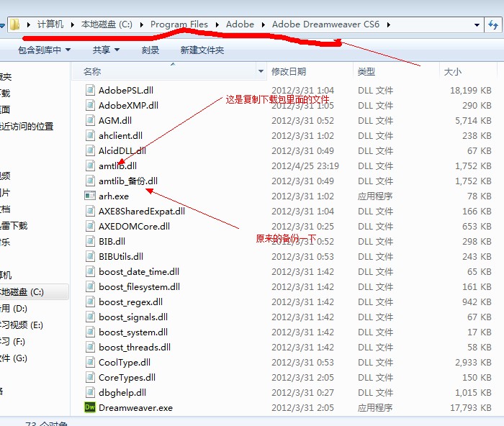Select the CoolType.dll file icon
This screenshot has height=426, width=504.
pyautogui.click(x=90, y=362)
